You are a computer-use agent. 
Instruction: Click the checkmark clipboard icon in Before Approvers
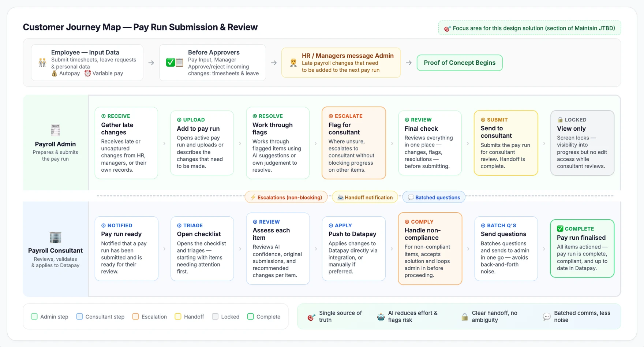tap(175, 62)
